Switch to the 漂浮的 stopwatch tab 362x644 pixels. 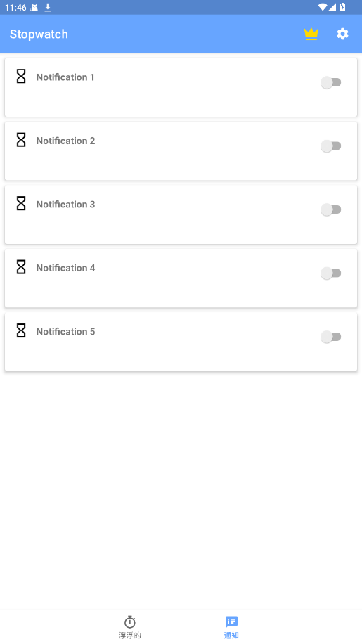(130, 627)
